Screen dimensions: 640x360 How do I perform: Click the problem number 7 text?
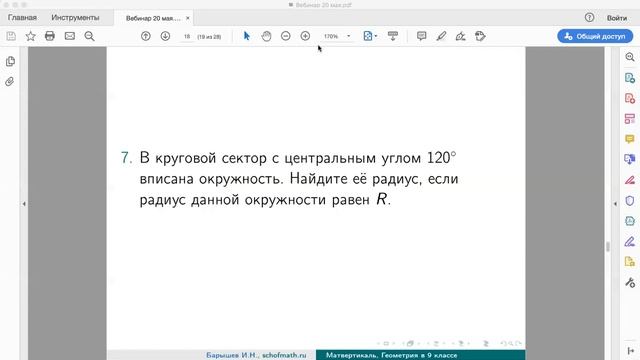coord(126,158)
